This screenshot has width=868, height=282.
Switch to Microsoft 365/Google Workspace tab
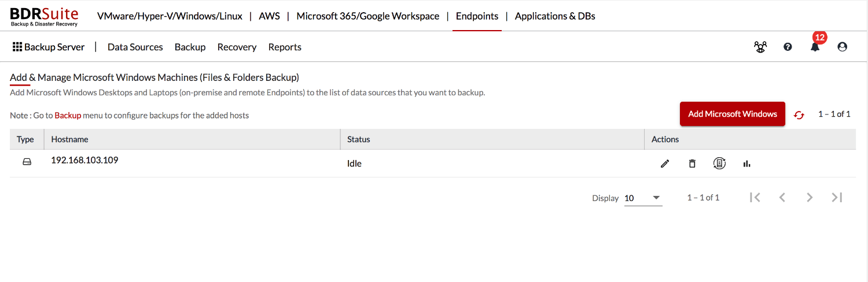pos(368,16)
